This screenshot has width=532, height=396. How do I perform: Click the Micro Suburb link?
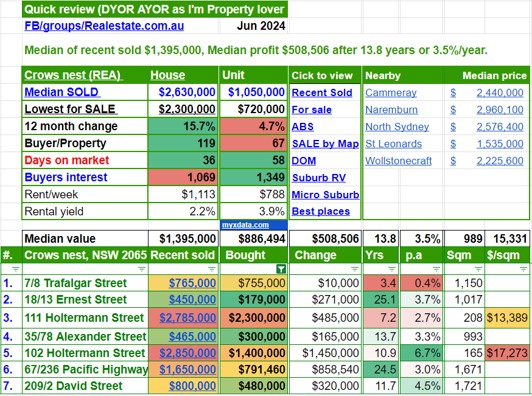click(325, 195)
